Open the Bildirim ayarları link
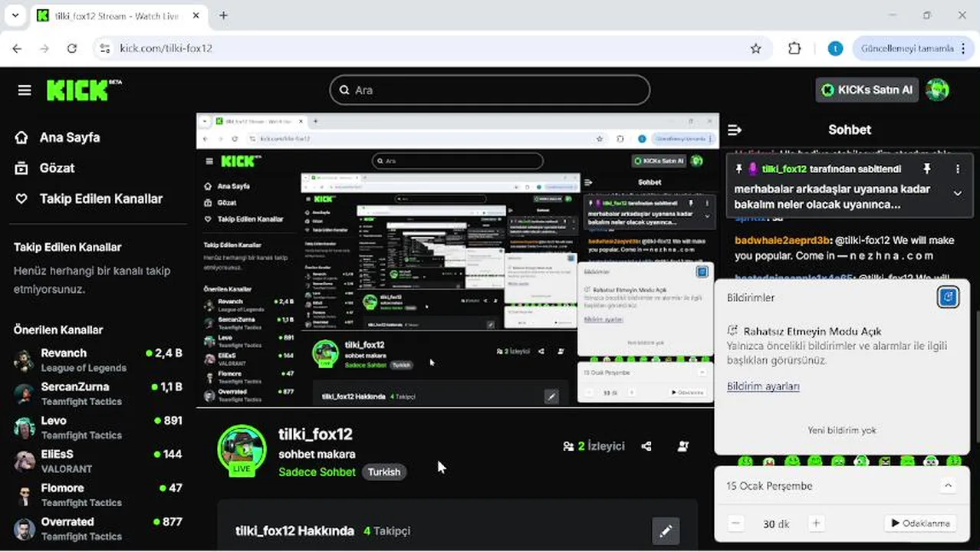This screenshot has height=552, width=980. point(763,386)
